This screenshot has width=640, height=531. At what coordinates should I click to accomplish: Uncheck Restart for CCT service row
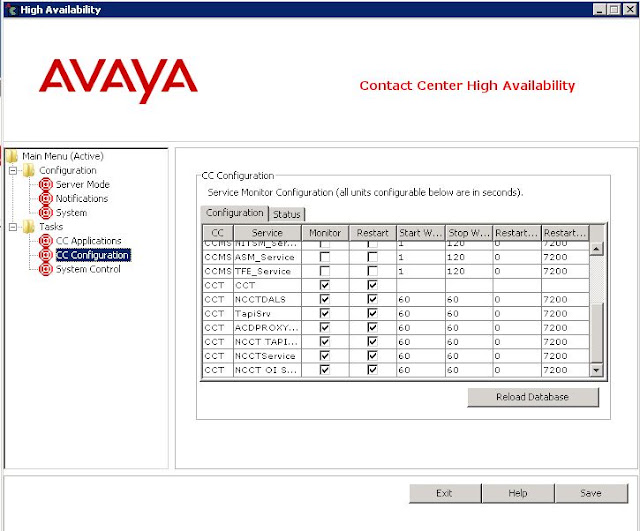(x=372, y=285)
